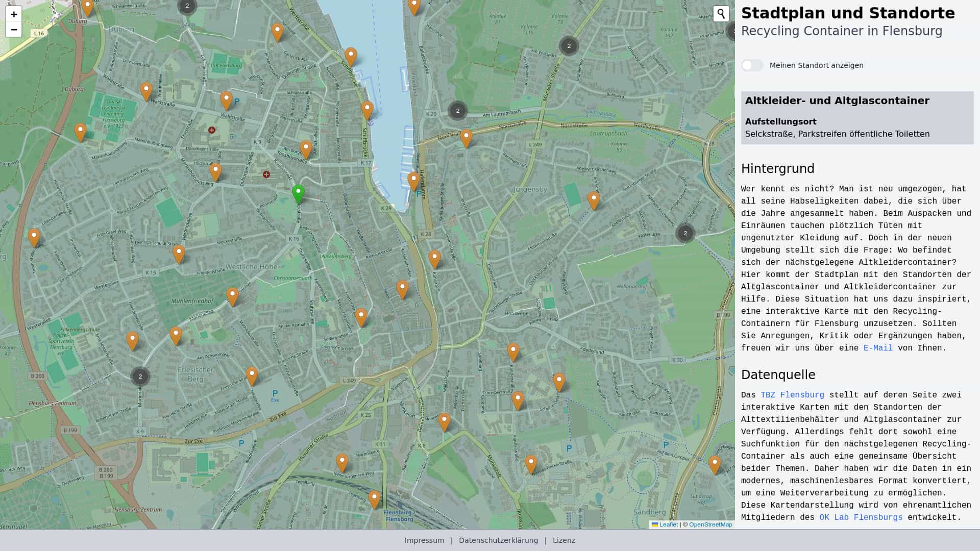The image size is (980, 551).
Task: Click the orange marker at Mühlenfriedhof
Action: click(232, 296)
